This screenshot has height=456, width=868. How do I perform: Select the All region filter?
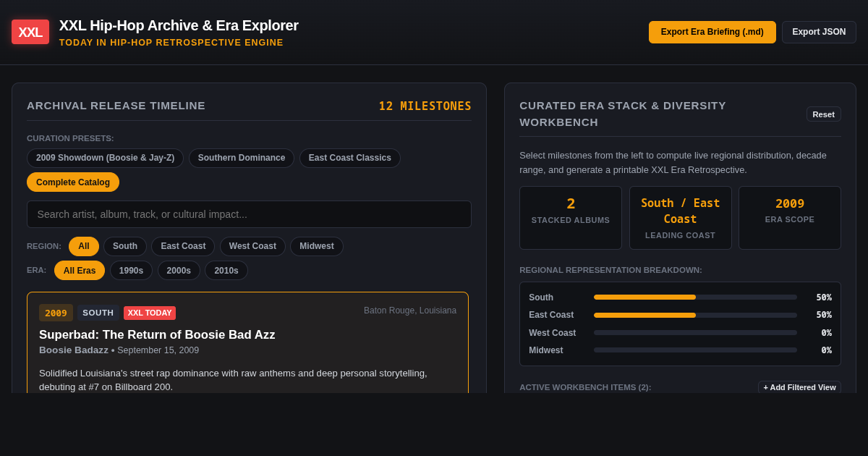pos(84,246)
